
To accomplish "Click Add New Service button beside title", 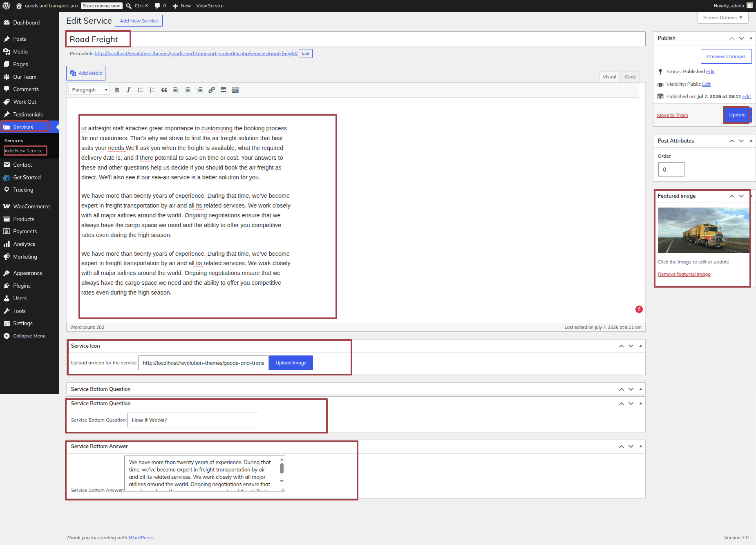I will (x=139, y=21).
